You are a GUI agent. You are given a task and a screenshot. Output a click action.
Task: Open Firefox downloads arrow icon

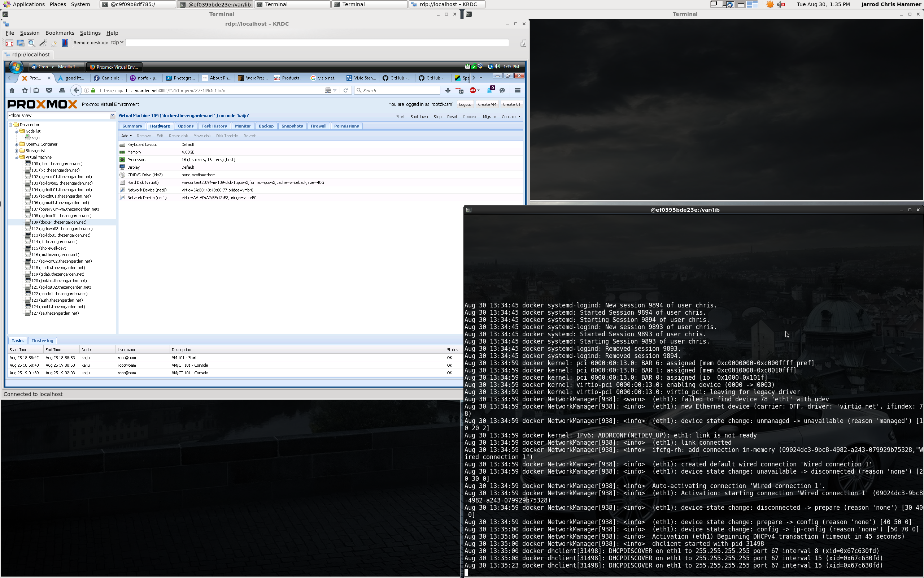[x=448, y=91]
